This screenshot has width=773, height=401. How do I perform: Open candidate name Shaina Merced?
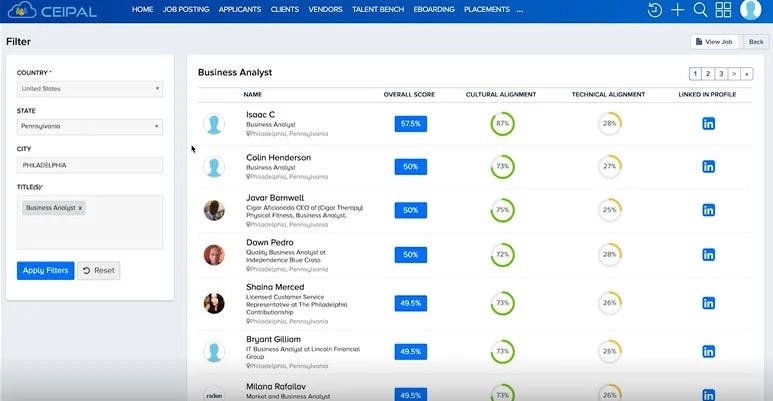coord(275,287)
